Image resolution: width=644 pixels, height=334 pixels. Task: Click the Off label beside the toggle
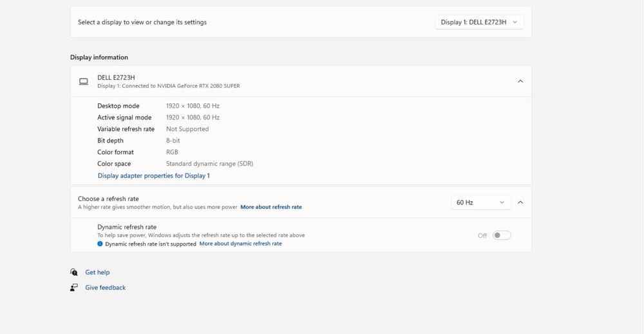[x=482, y=236]
